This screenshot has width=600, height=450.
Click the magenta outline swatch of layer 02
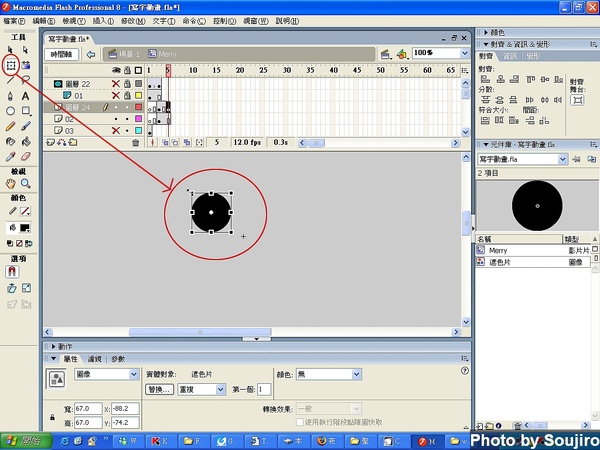139,119
